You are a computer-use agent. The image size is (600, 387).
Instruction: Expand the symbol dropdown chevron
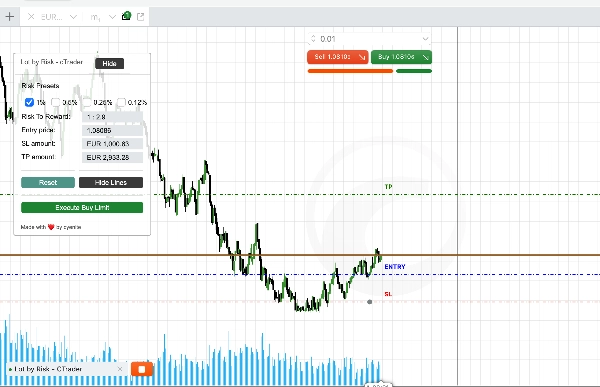[73, 17]
